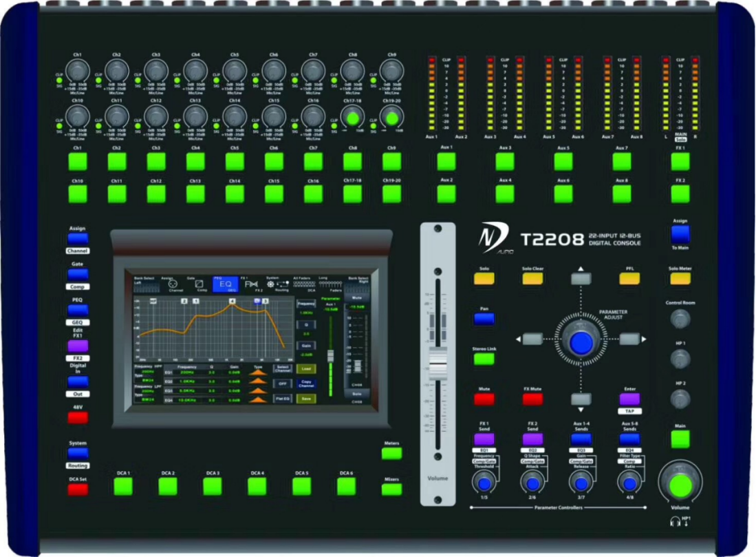Image resolution: width=756 pixels, height=557 pixels.
Task: Tap the Save button on the touchscreen
Action: pyautogui.click(x=306, y=399)
